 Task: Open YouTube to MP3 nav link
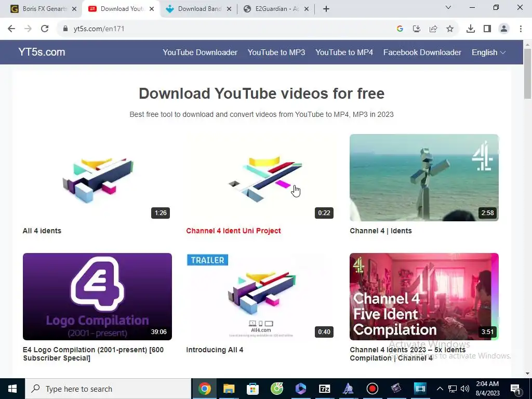click(x=276, y=52)
